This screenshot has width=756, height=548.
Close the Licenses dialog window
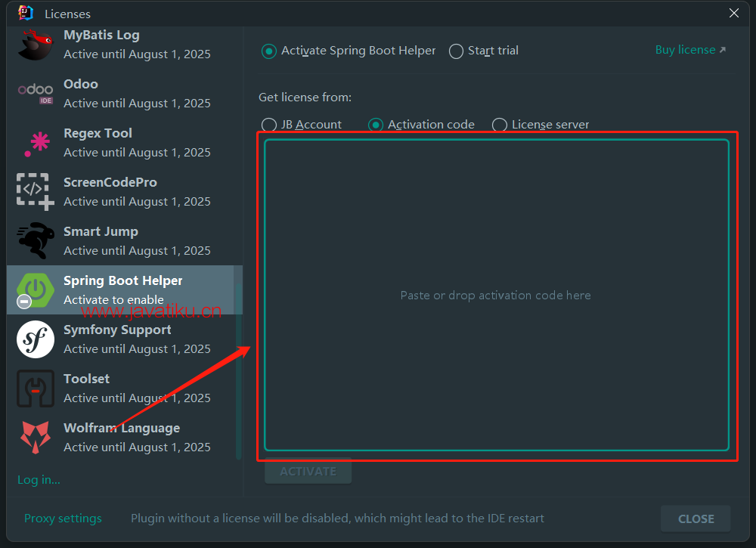click(733, 13)
